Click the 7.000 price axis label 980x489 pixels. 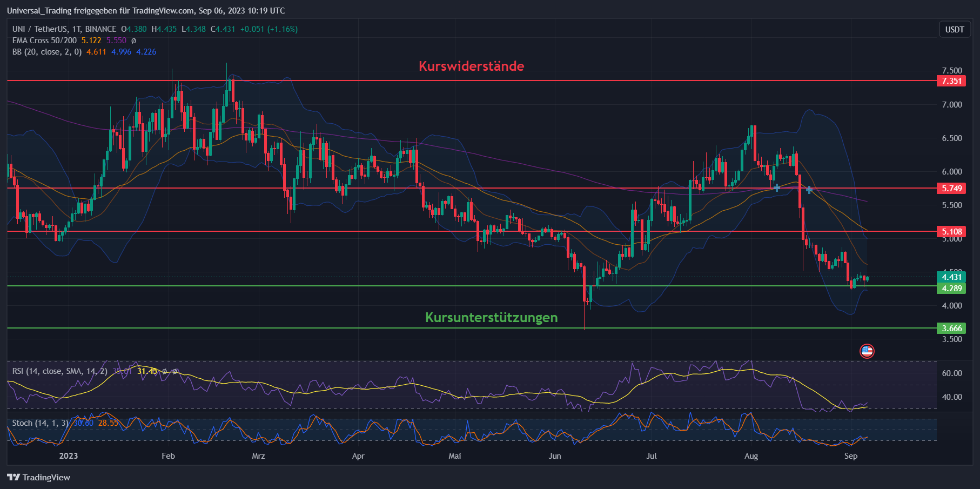coord(952,105)
